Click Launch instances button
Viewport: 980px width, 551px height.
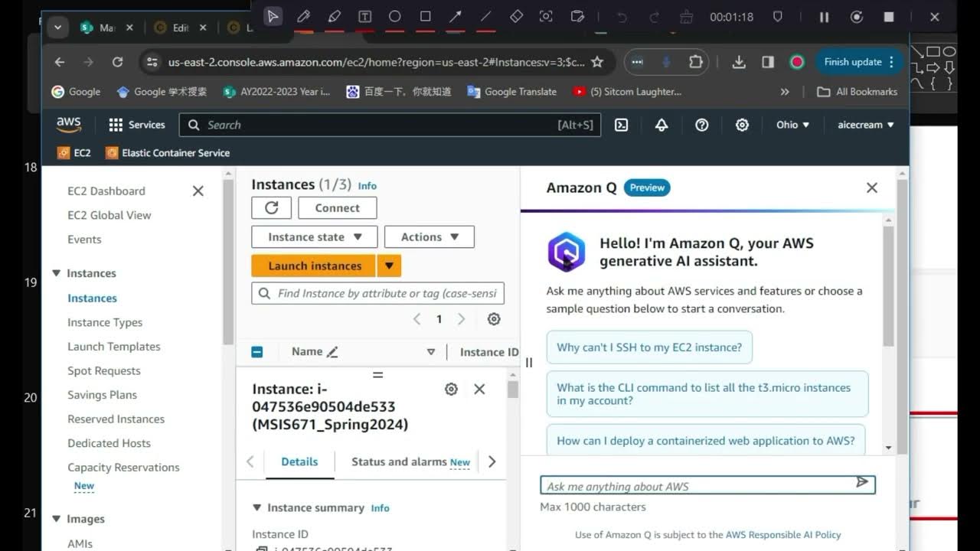314,266
